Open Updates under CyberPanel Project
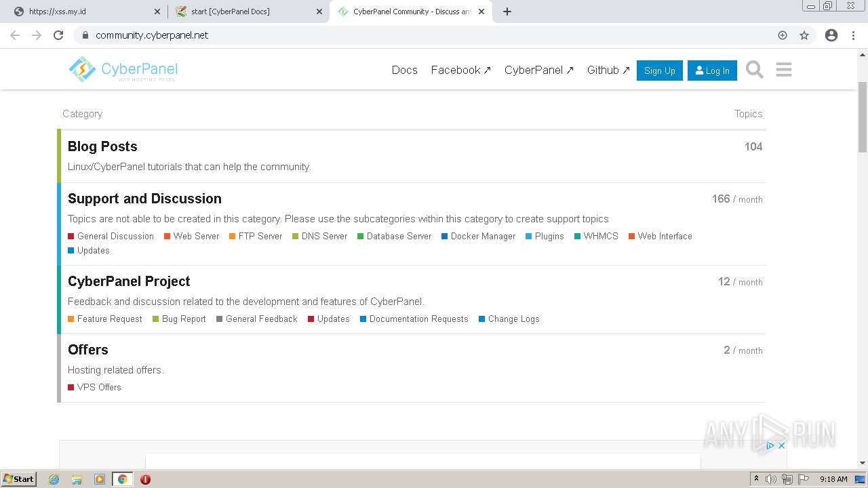Image resolution: width=868 pixels, height=488 pixels. [328, 319]
